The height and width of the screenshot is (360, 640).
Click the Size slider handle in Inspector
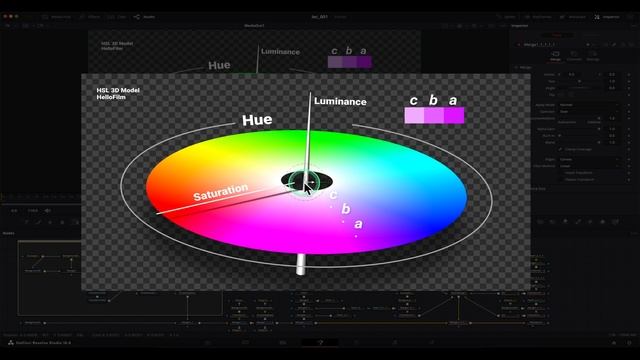pyautogui.click(x=578, y=81)
